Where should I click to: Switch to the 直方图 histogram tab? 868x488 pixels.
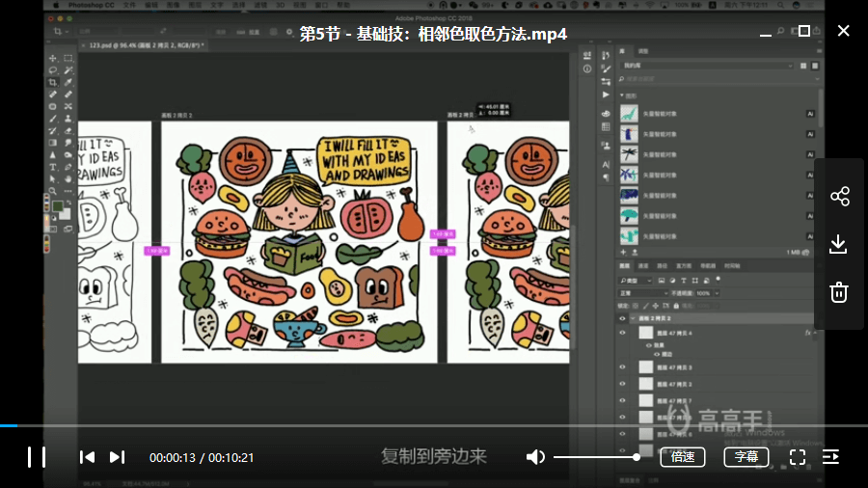tap(684, 266)
